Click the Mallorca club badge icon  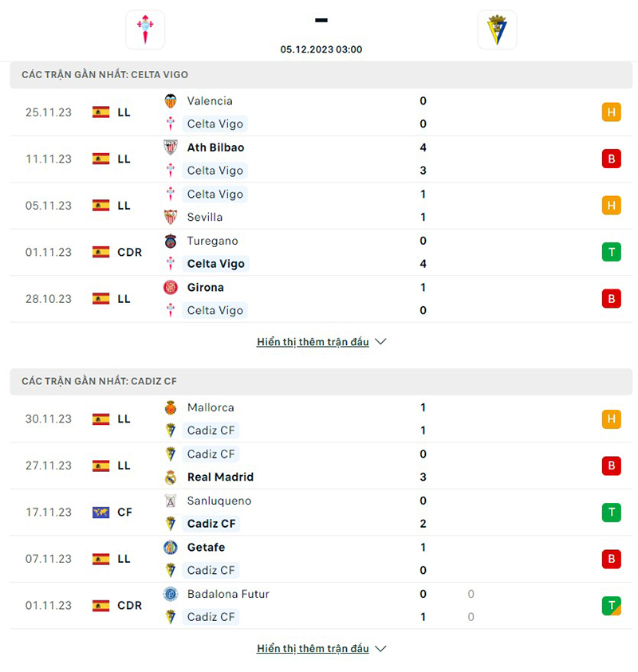pos(171,408)
